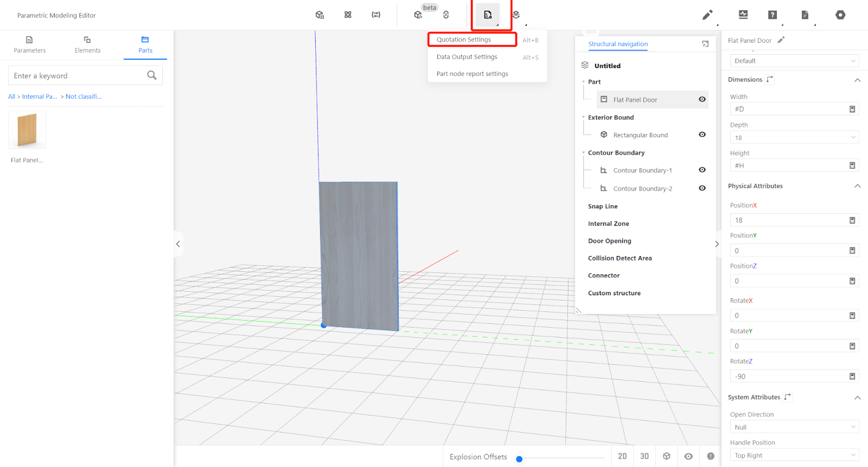Open the Depth dropdown showing 18

tap(794, 138)
